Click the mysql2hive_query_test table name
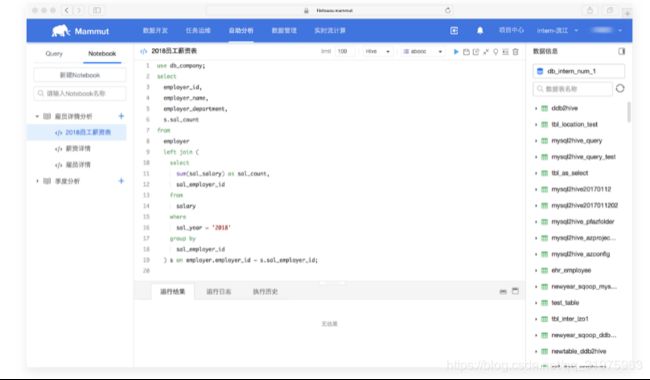 (x=583, y=157)
